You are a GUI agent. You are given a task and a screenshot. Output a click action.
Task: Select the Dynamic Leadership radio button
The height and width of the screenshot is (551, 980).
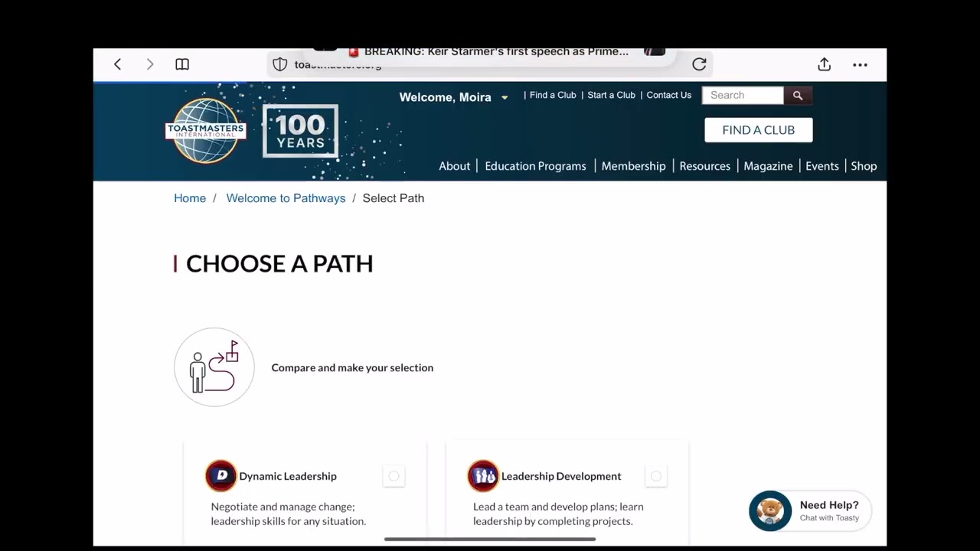tap(394, 476)
